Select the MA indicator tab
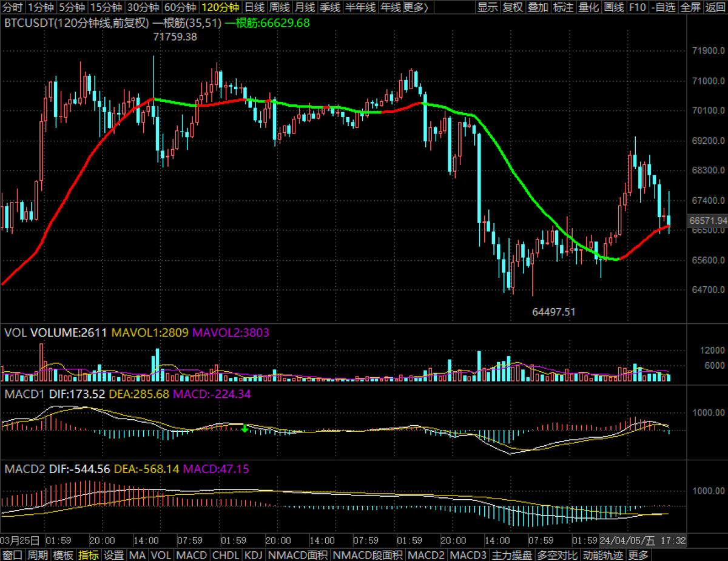This screenshot has height=561, width=728. pos(138,555)
